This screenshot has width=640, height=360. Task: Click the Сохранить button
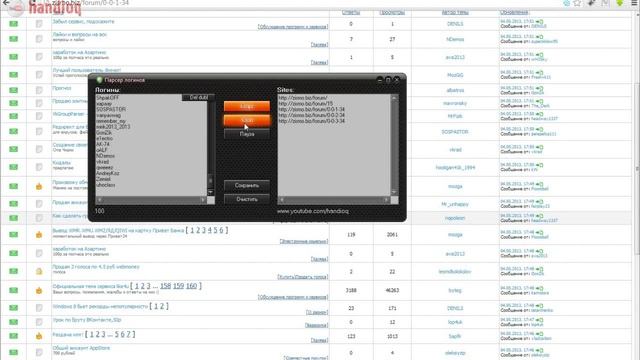pos(247,185)
